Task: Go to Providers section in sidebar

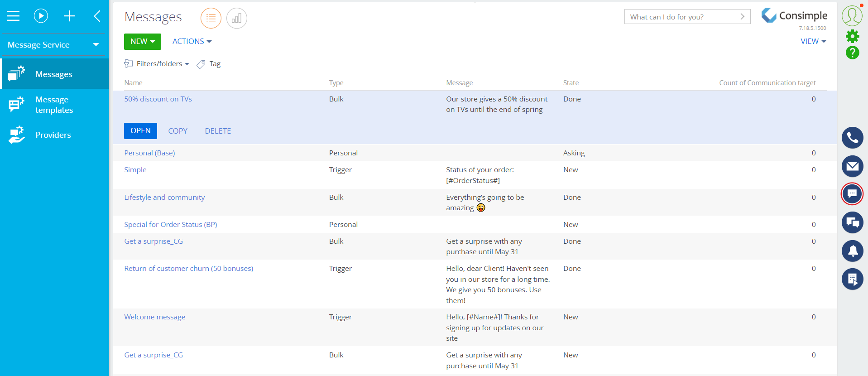Action: tap(53, 135)
